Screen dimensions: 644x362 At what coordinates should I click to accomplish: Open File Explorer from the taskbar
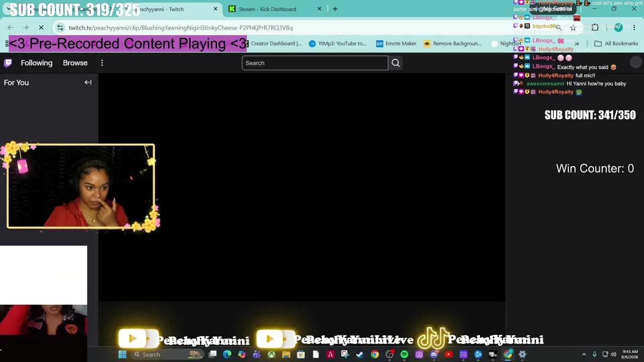pyautogui.click(x=286, y=354)
